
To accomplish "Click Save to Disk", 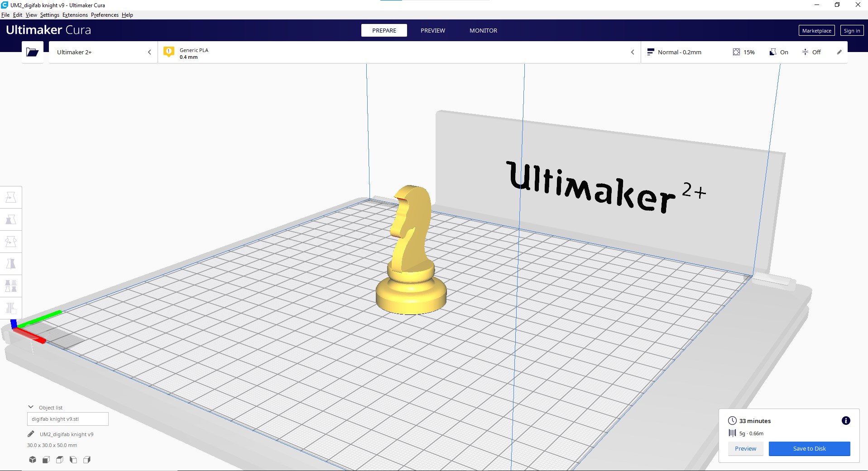I will tap(809, 448).
